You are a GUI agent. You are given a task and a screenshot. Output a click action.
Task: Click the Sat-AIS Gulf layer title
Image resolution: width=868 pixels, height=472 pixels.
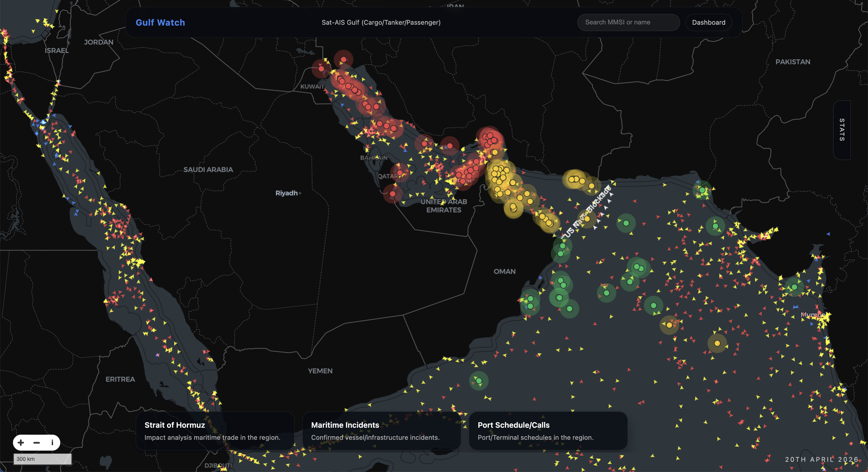[381, 22]
